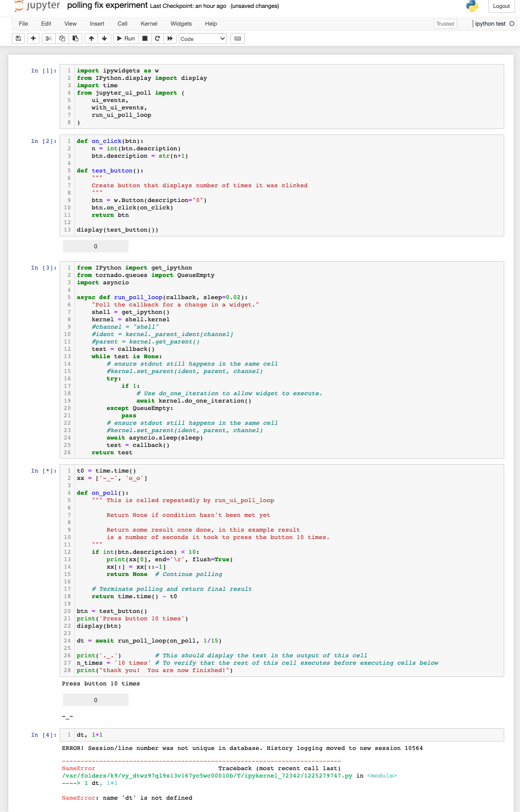Move selected cell down arrow

104,38
